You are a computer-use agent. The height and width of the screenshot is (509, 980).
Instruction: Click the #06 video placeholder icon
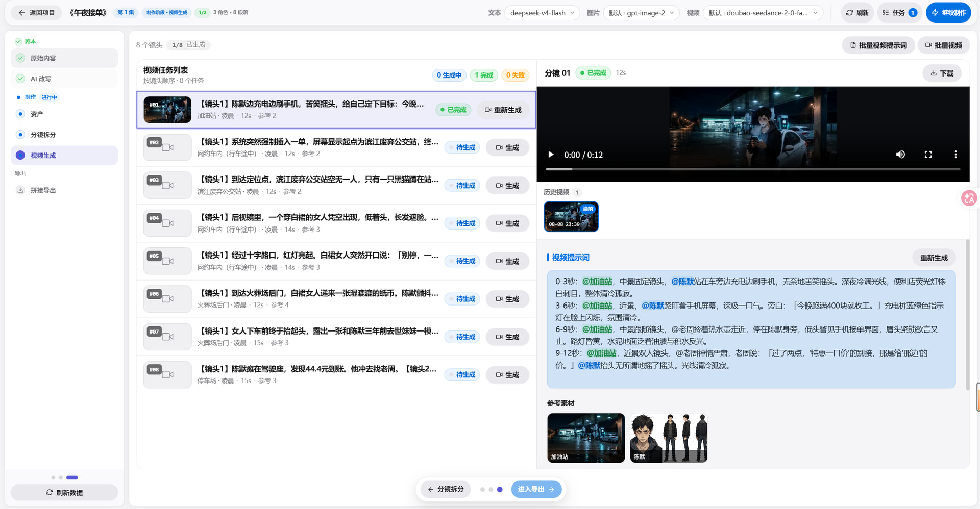[x=167, y=299]
